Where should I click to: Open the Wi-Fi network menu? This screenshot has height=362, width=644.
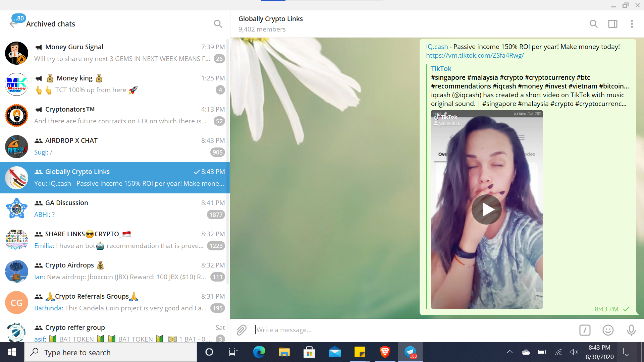pos(558,352)
